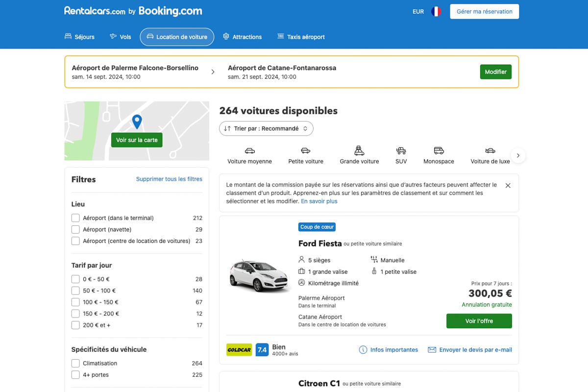Tick the 0 € - 50 € price filter
This screenshot has width=588, height=392.
coord(75,279)
